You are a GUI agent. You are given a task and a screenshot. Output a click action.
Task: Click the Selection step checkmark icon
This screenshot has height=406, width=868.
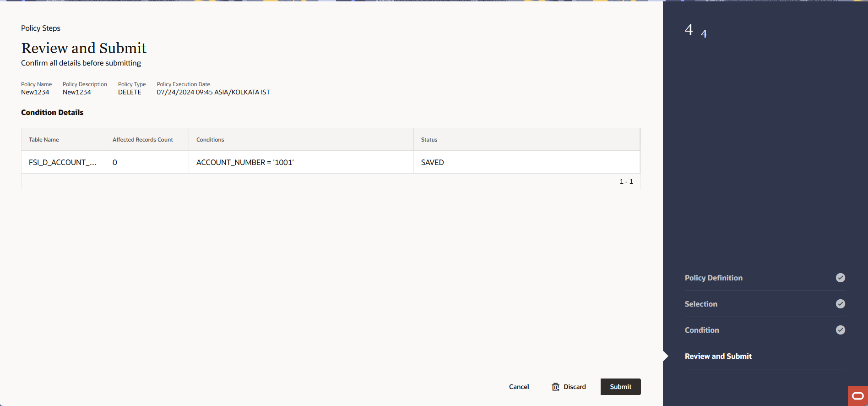[x=841, y=304]
